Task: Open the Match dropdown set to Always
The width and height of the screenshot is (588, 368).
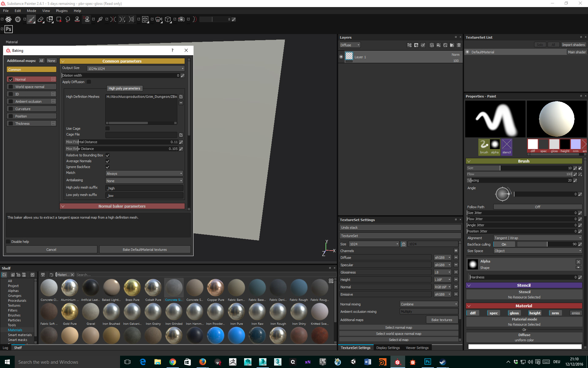Action: (144, 174)
